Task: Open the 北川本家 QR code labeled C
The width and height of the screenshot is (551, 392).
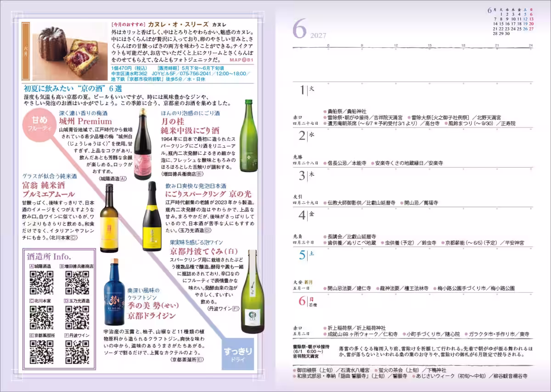Action: point(41,317)
